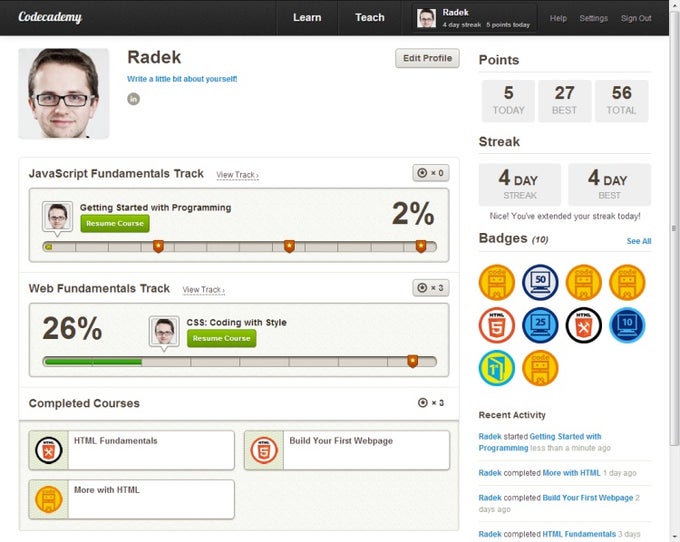Click the first badge marker on JavaScript progress bar
680x542 pixels.
pos(158,246)
